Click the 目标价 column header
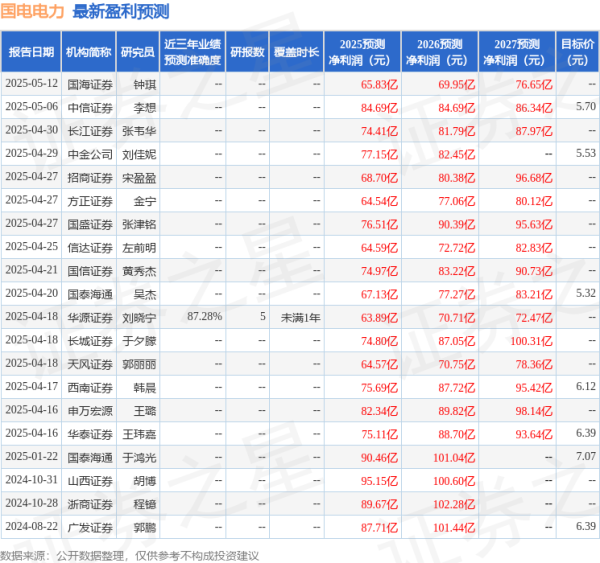Image resolution: width=600 pixels, height=563 pixels. (577, 52)
